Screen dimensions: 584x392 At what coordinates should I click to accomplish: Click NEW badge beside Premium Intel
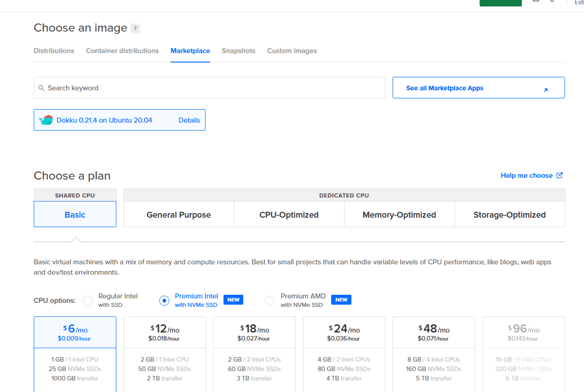pyautogui.click(x=233, y=300)
